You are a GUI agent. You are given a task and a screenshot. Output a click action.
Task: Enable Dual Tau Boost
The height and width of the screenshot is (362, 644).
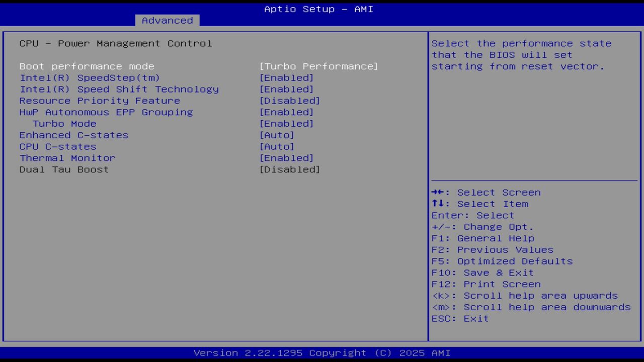[x=63, y=169]
